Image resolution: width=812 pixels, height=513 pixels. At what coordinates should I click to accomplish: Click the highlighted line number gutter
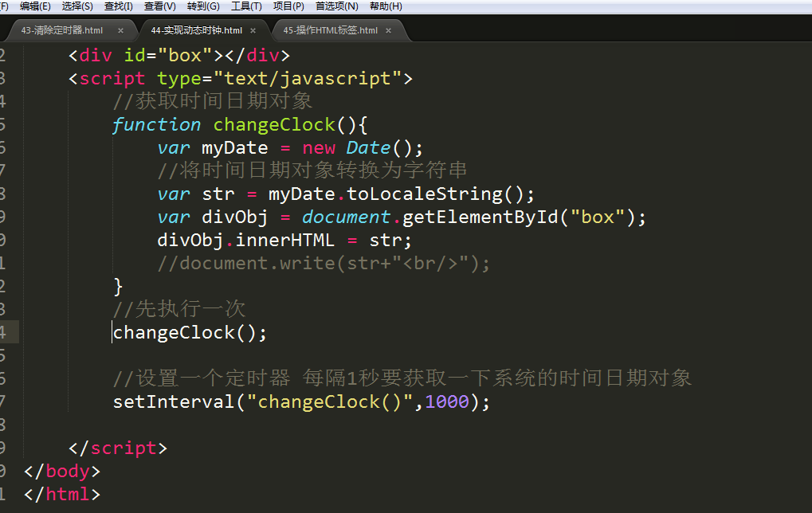pos(10,332)
